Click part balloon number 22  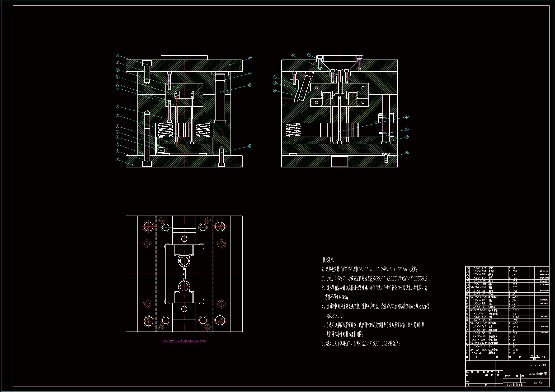(x=407, y=117)
